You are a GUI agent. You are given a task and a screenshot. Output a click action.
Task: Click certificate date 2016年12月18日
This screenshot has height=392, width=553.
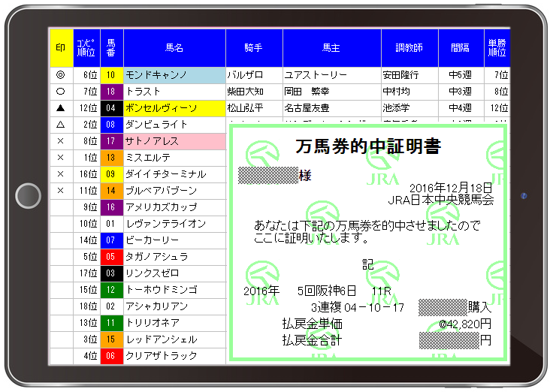pos(451,188)
